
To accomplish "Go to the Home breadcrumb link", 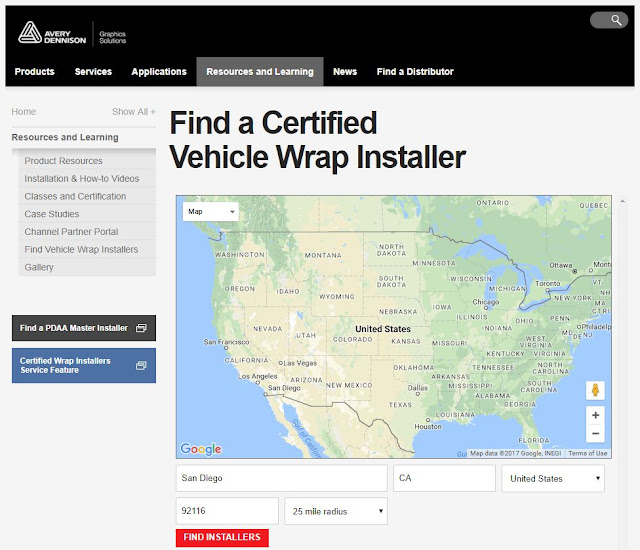I will 24,112.
